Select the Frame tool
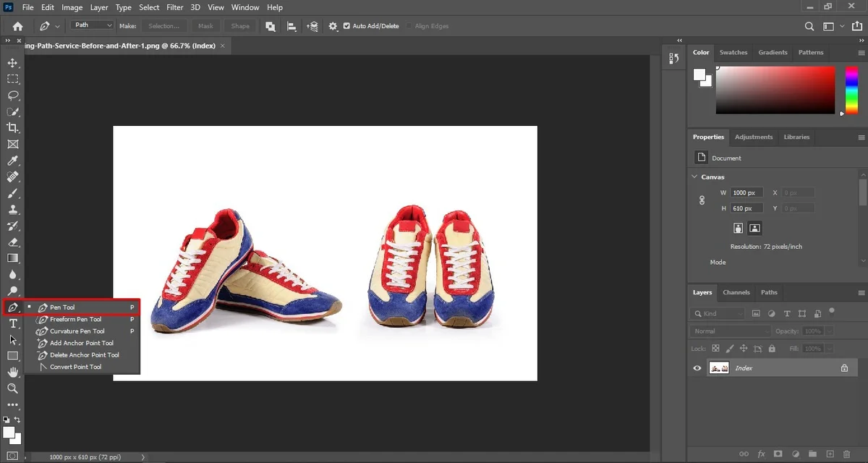The height and width of the screenshot is (463, 868). tap(12, 145)
